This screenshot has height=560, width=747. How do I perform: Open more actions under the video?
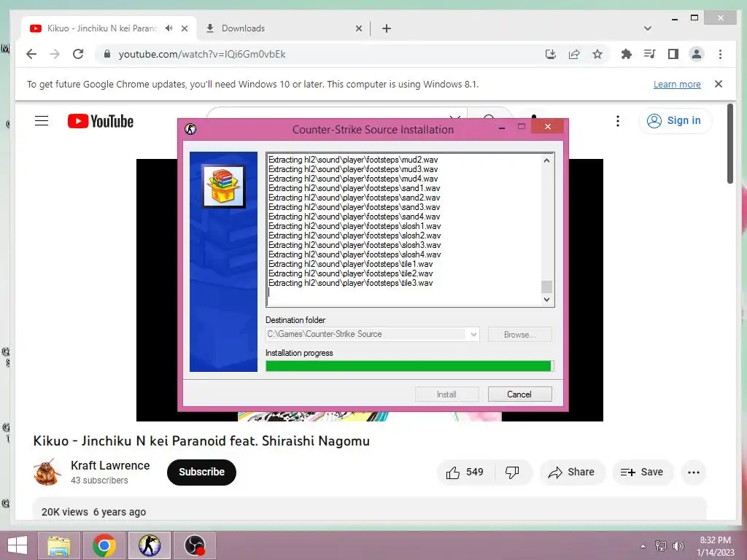(x=694, y=472)
